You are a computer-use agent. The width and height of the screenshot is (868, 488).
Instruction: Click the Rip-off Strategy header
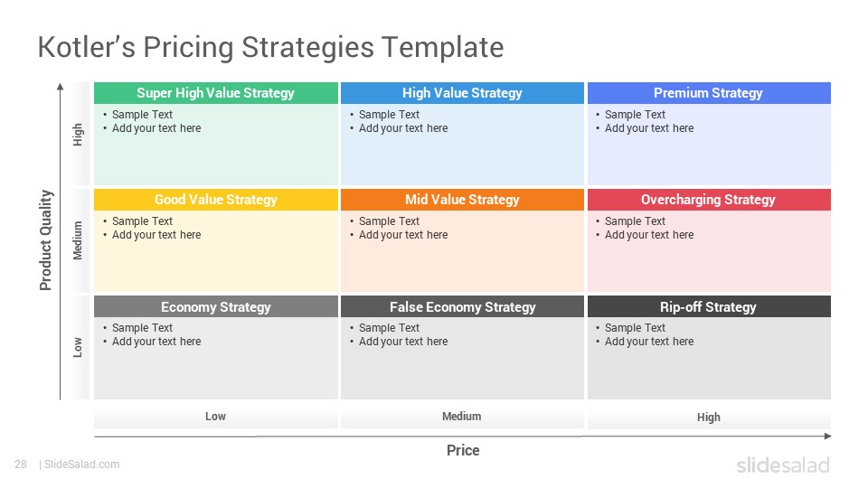[x=709, y=306]
